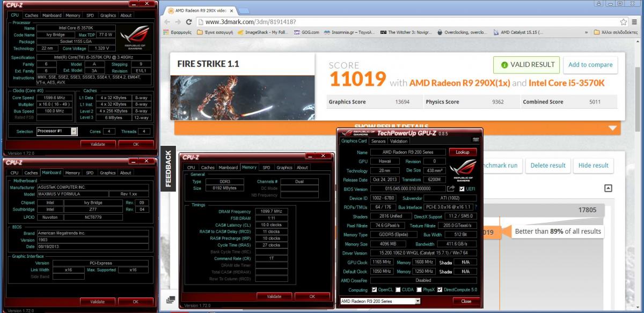644x313 pixels.
Task: Click the Physics Score value 9362
Action: point(497,102)
